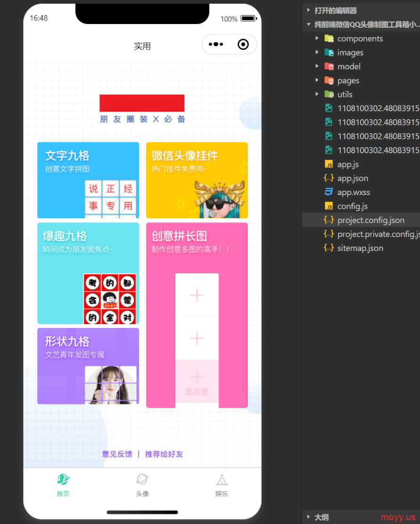Click the components folder icon
The width and height of the screenshot is (420, 524).
pyautogui.click(x=329, y=39)
